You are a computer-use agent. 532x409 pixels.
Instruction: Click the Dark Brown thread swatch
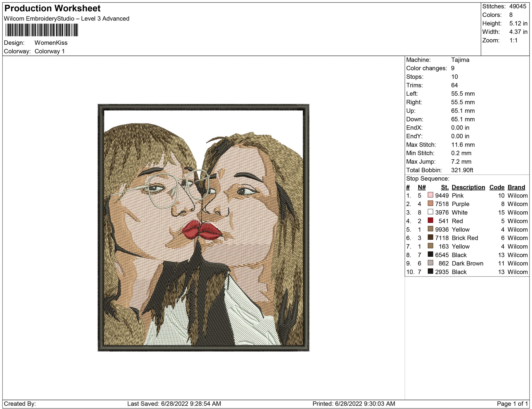click(x=430, y=263)
